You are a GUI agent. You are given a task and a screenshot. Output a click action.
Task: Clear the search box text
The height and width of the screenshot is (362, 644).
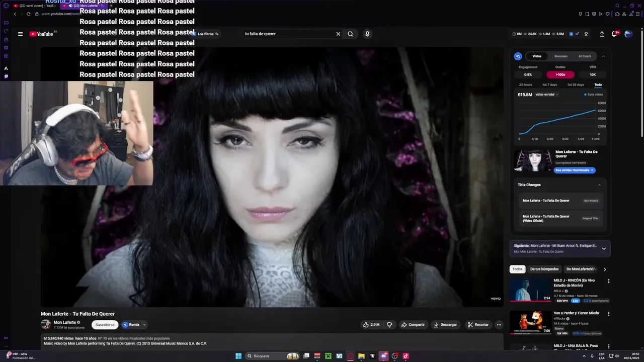338,34
